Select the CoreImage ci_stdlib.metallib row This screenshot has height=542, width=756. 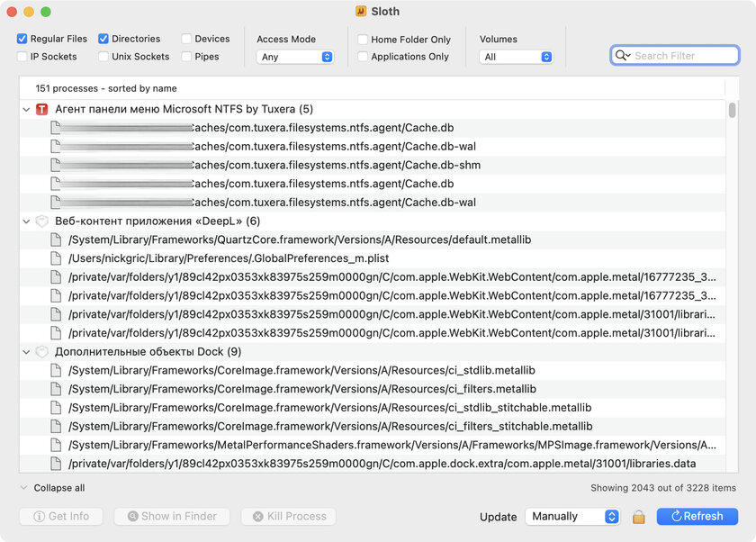click(x=373, y=370)
